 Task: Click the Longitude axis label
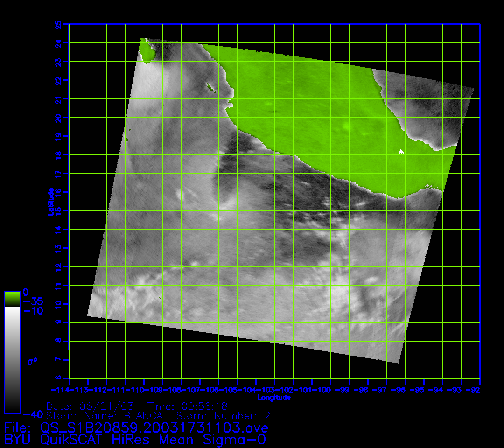274,398
